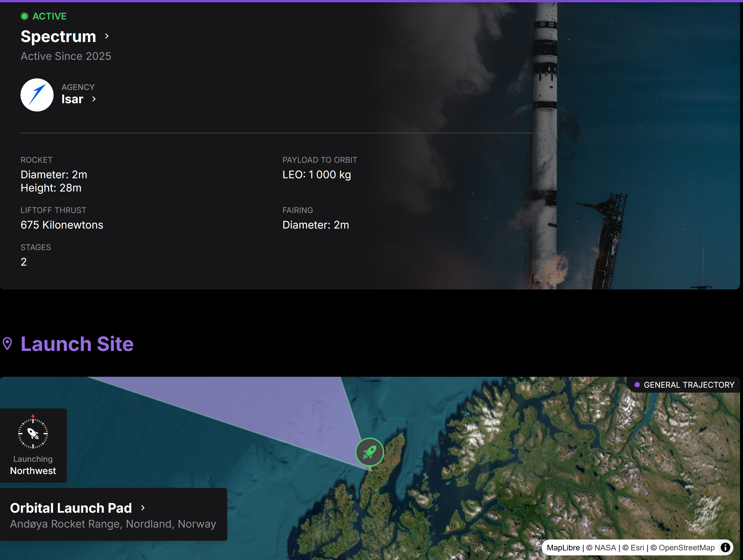The image size is (743, 560).
Task: Click the map attribution info icon
Action: (x=725, y=547)
